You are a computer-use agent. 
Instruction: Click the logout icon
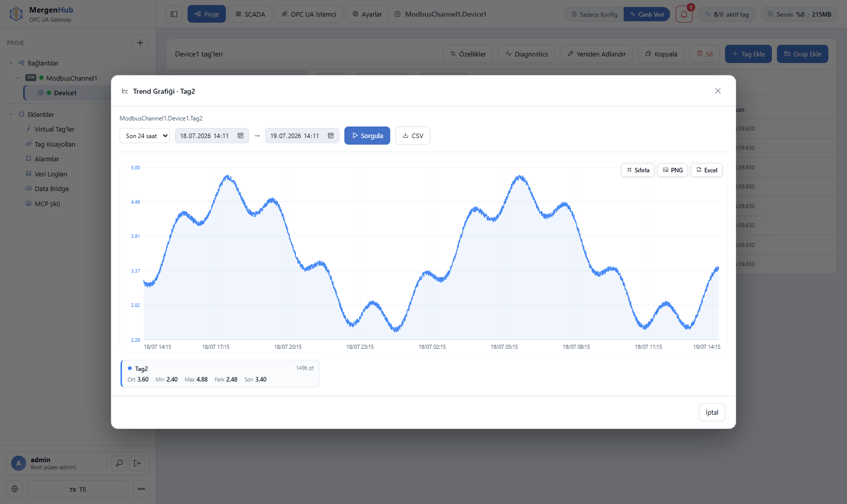pos(137,463)
